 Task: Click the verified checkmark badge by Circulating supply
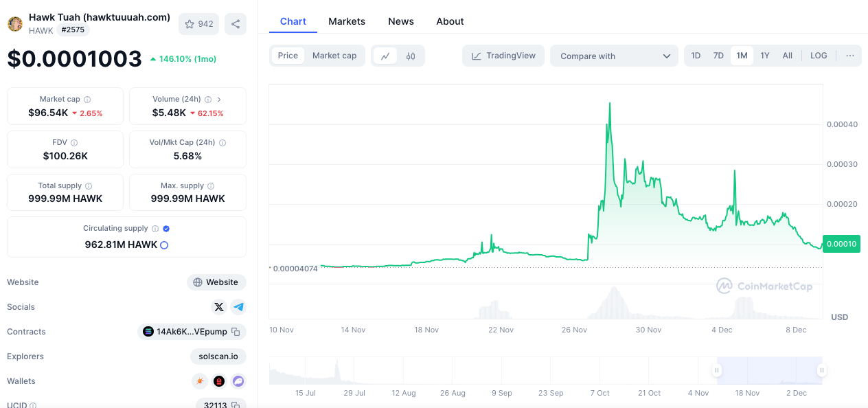coord(166,229)
